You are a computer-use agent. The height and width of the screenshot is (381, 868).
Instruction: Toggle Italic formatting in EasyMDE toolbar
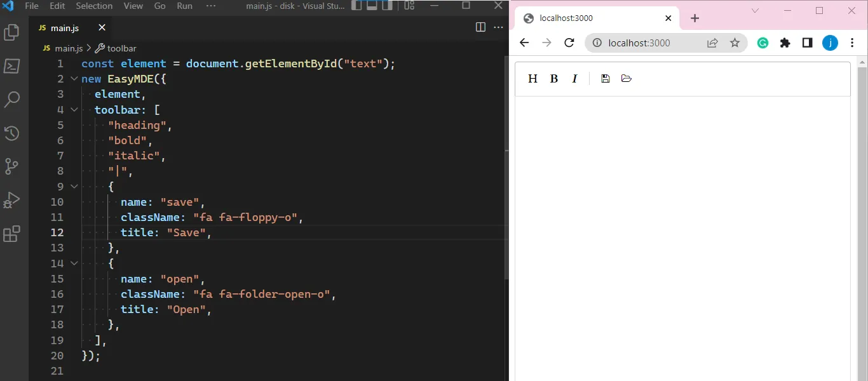574,79
